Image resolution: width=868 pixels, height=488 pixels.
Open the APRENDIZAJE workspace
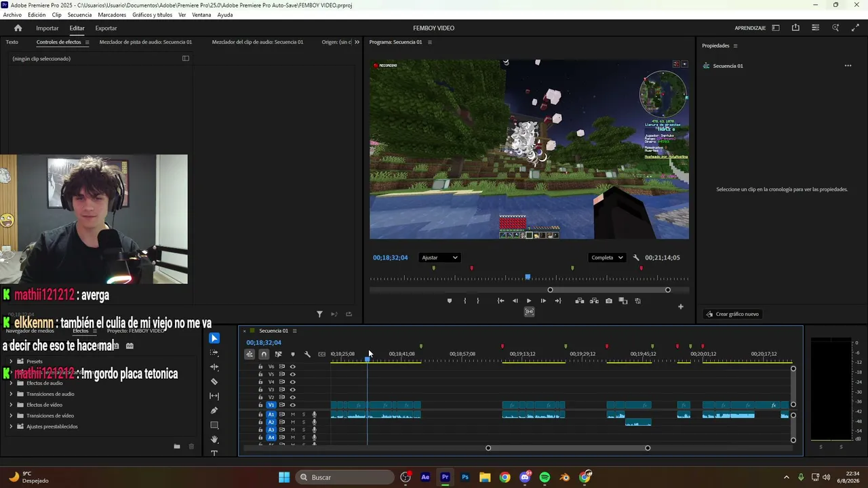tap(750, 28)
